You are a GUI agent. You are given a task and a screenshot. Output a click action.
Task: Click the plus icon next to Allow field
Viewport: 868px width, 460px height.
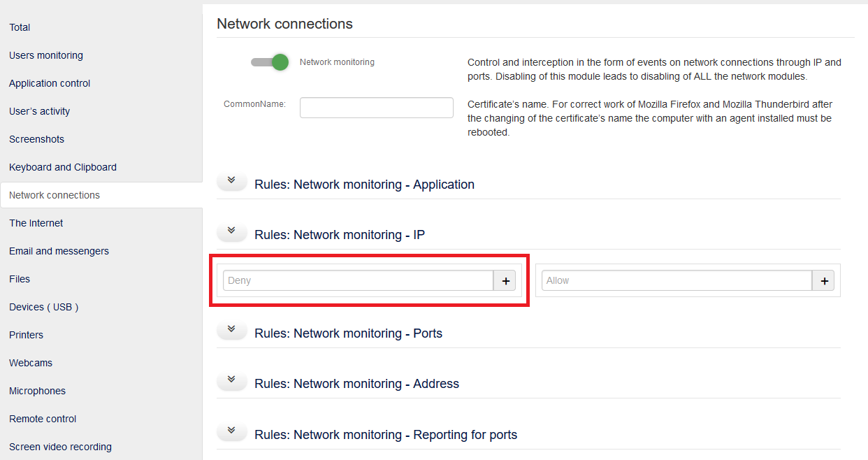point(825,281)
